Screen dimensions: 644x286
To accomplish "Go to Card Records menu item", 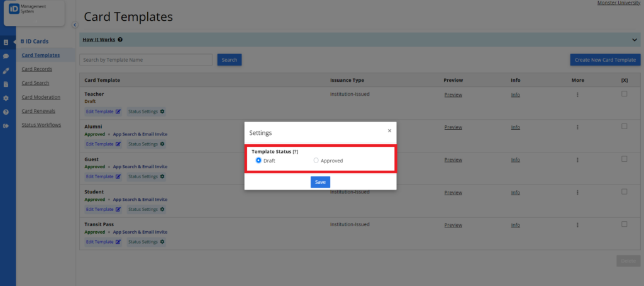I will 37,69.
